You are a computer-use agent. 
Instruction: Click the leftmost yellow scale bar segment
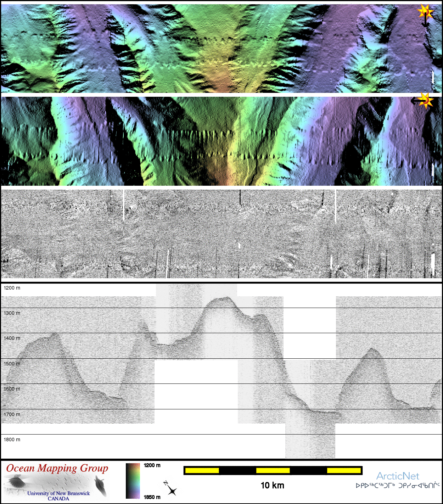pyautogui.click(x=202, y=471)
